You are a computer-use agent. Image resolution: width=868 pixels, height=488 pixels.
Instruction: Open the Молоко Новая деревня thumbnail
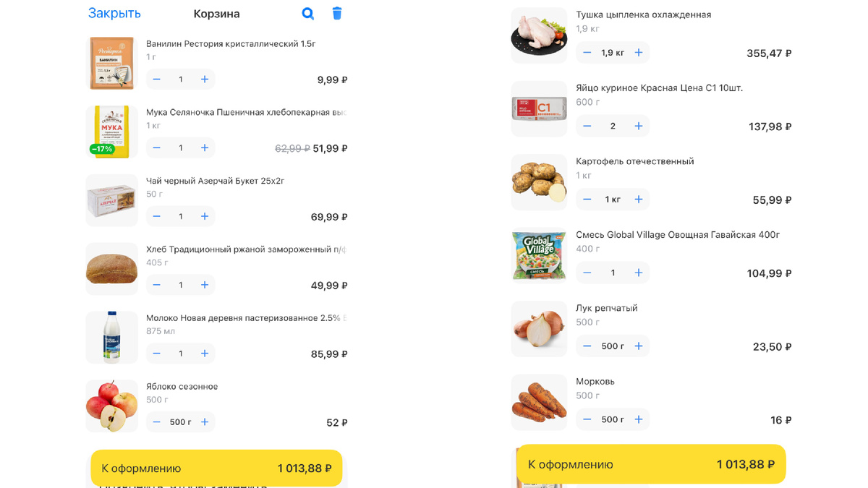111,337
